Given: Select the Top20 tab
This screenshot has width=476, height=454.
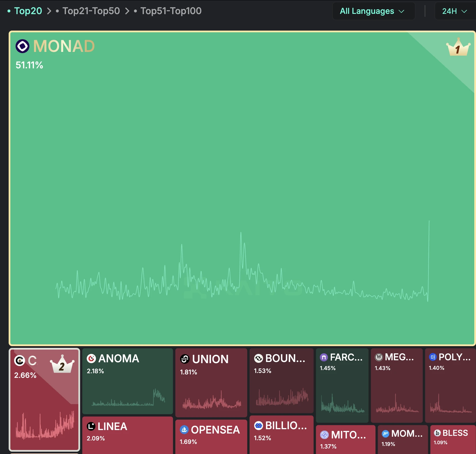Looking at the screenshot, I should pyautogui.click(x=28, y=11).
